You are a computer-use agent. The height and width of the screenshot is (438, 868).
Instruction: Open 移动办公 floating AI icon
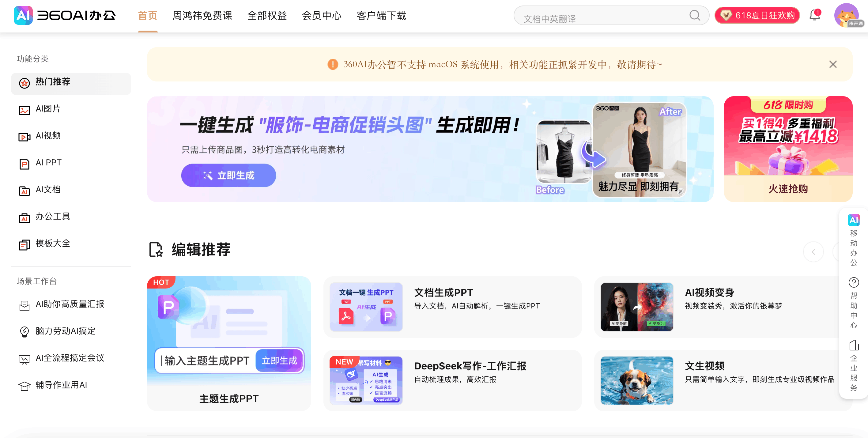854,220
